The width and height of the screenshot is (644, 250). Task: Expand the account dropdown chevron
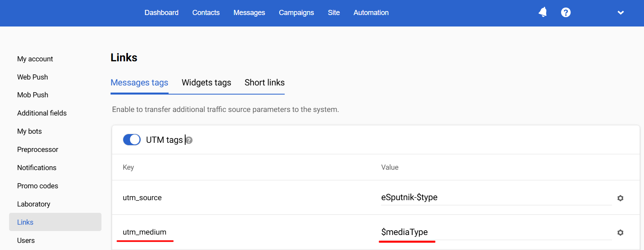pyautogui.click(x=621, y=13)
